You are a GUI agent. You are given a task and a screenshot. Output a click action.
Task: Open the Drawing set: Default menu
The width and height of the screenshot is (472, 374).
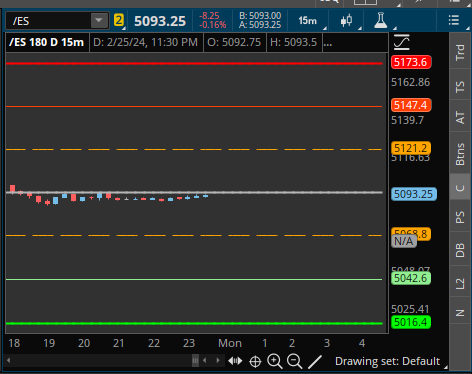pos(387,361)
